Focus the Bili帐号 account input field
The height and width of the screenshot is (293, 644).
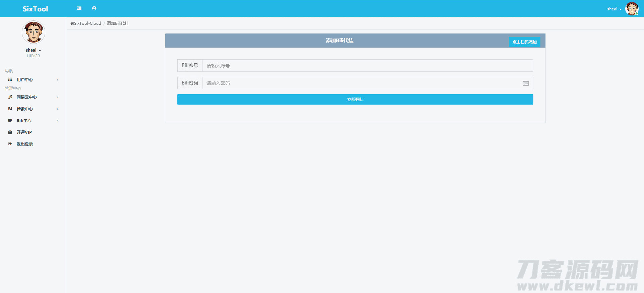[367, 66]
